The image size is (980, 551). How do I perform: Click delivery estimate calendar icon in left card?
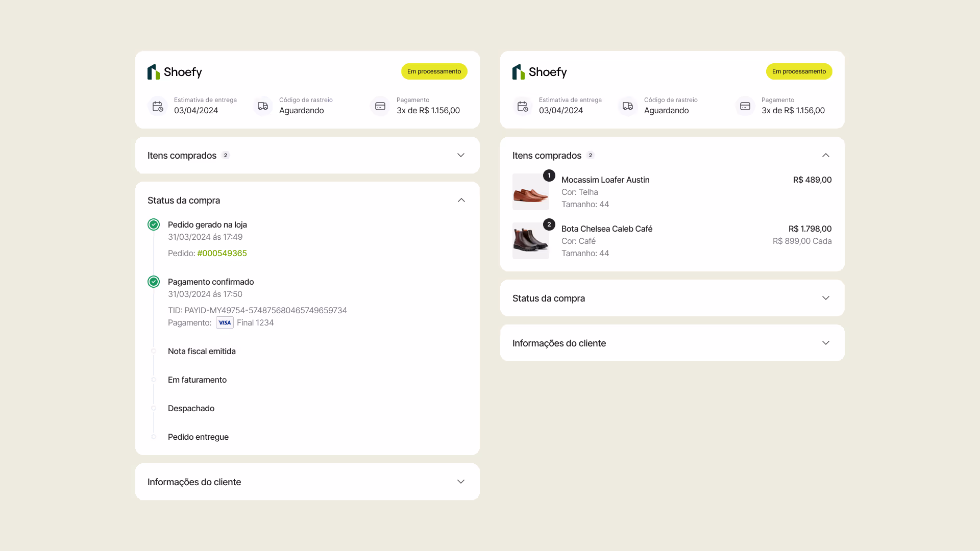coord(158,106)
